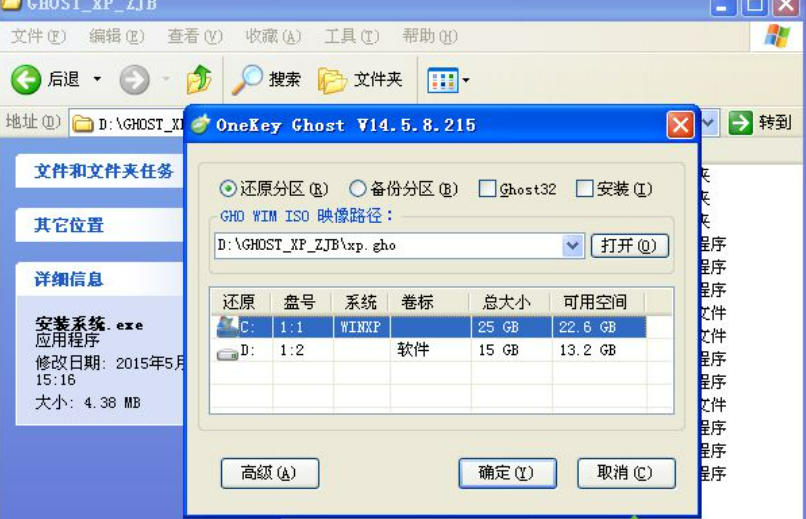Select the C: WINXP partition row

(x=431, y=327)
